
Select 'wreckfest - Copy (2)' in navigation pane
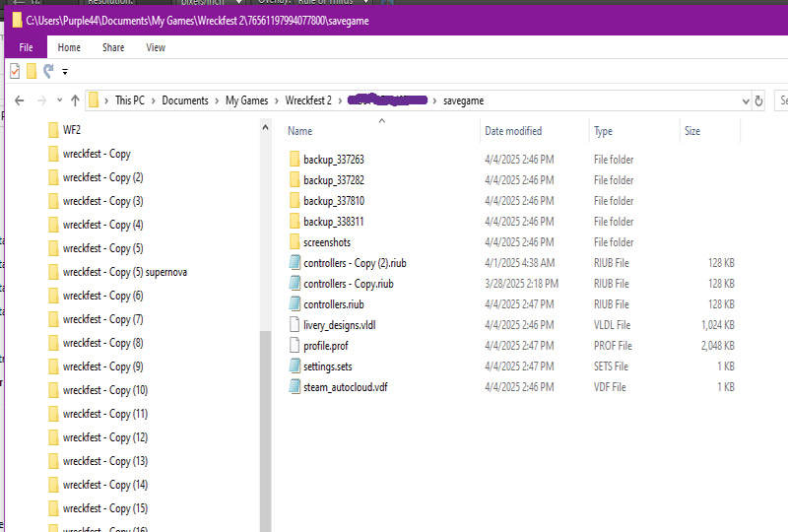click(96, 177)
